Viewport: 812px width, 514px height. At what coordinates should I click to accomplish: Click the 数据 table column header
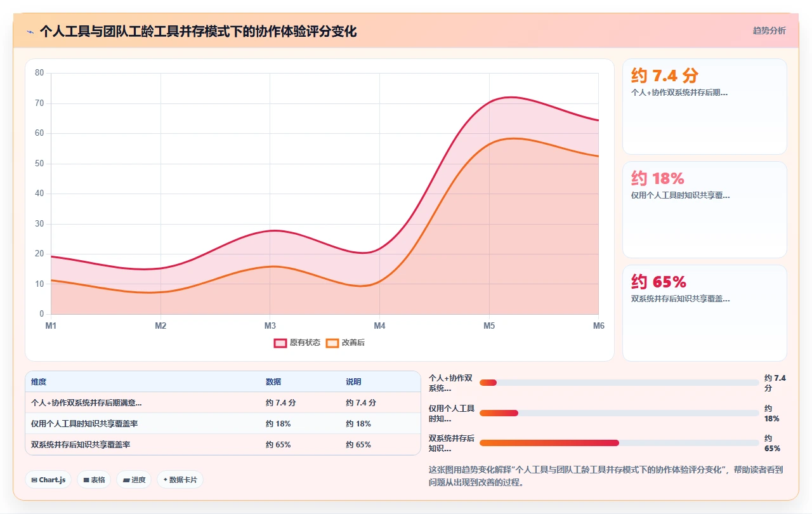tap(273, 382)
